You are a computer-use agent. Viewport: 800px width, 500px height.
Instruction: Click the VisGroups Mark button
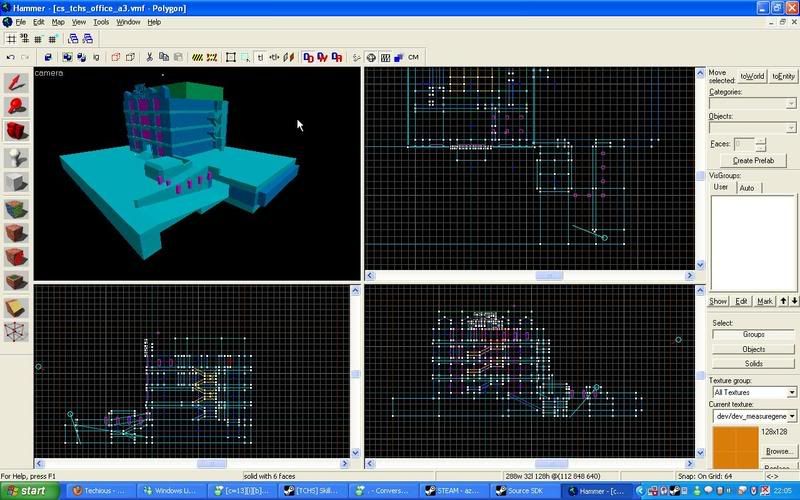point(764,302)
